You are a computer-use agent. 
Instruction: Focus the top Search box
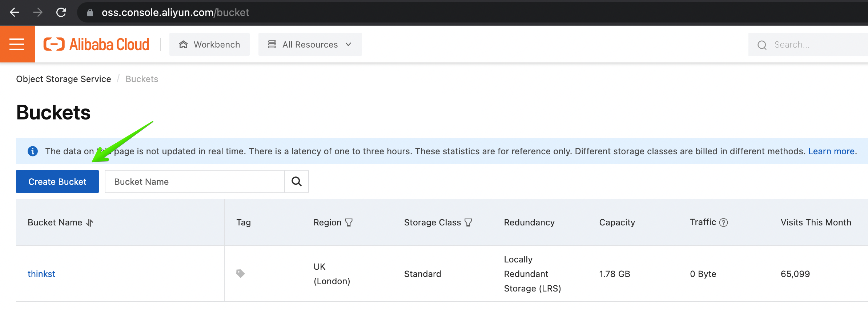814,45
